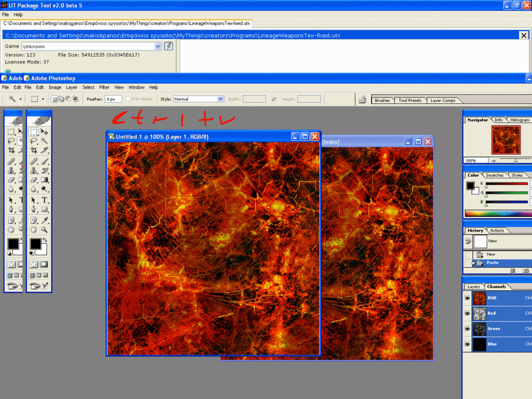
Task: Select the Type tool in the toolbox
Action: click(45, 200)
